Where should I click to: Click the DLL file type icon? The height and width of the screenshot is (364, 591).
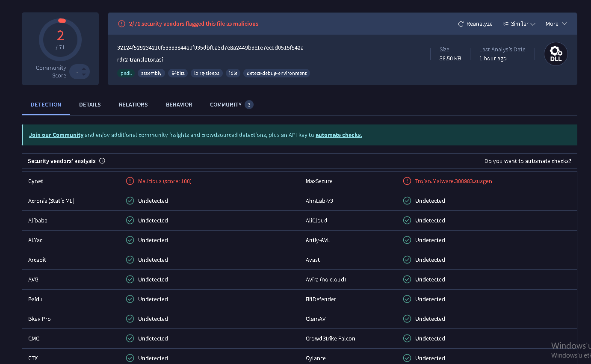coord(556,54)
